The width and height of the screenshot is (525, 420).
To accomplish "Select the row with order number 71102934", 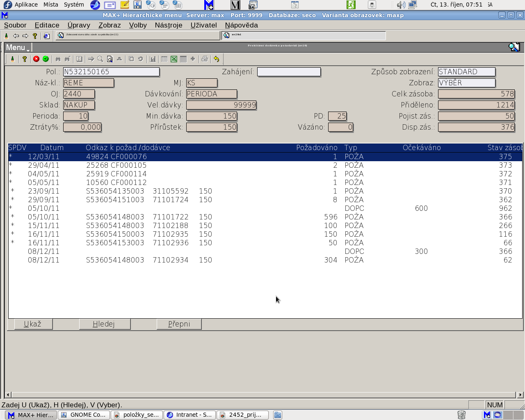I will tap(265, 260).
